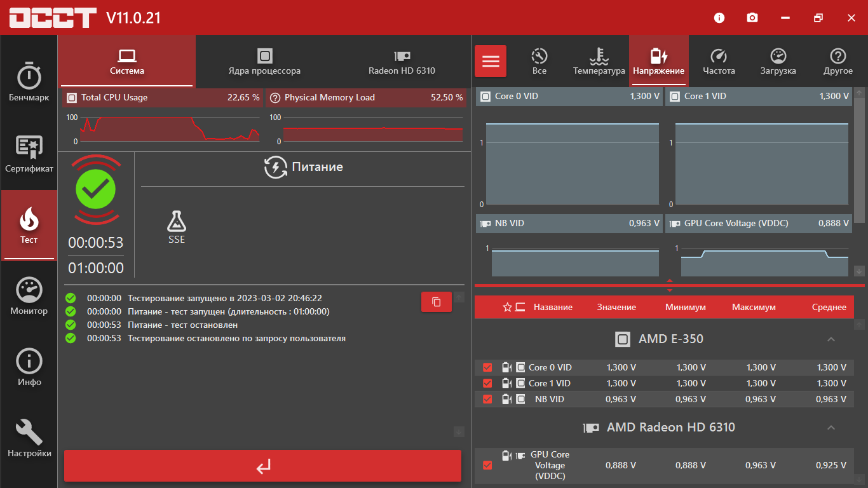The width and height of the screenshot is (868, 488).
Task: Click the log line 'Питание - тест остановлен'
Action: click(x=182, y=325)
